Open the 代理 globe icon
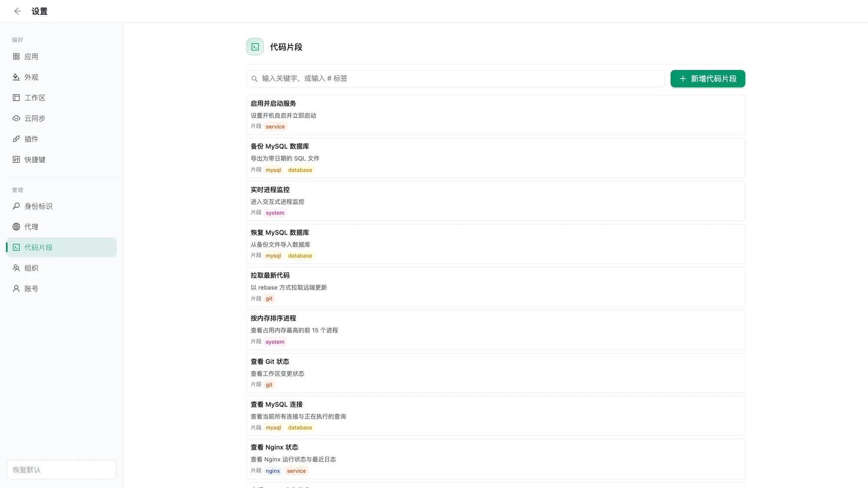This screenshot has width=868, height=488. [x=16, y=227]
